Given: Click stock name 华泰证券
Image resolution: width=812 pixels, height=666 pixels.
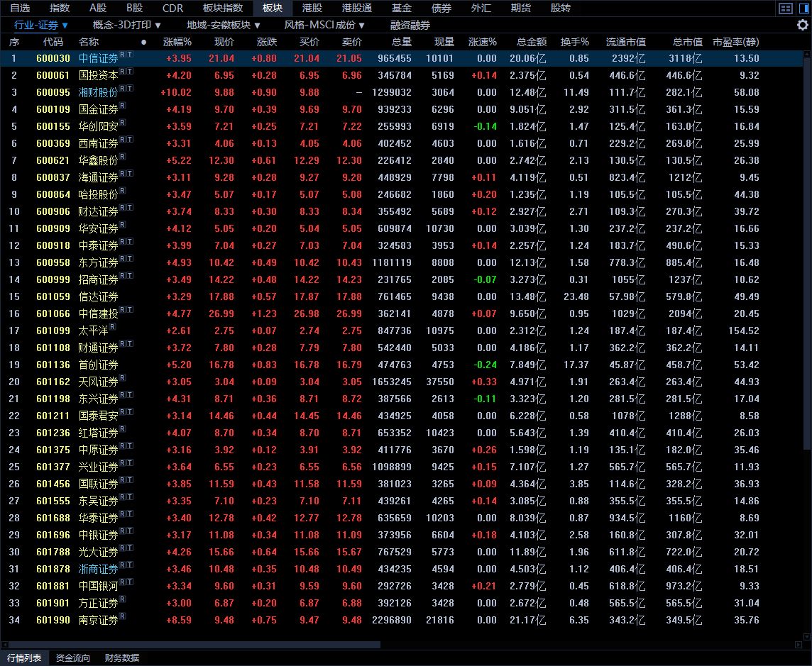Looking at the screenshot, I should [x=99, y=518].
